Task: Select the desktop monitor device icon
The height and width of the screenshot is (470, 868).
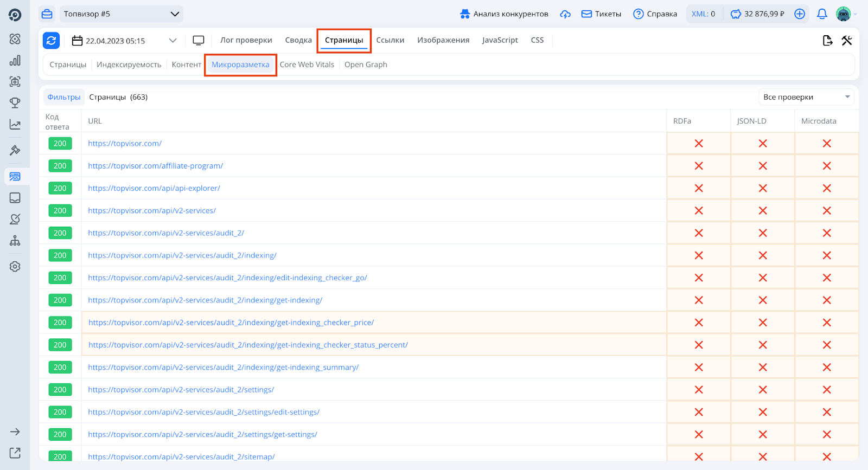Action: pyautogui.click(x=199, y=41)
